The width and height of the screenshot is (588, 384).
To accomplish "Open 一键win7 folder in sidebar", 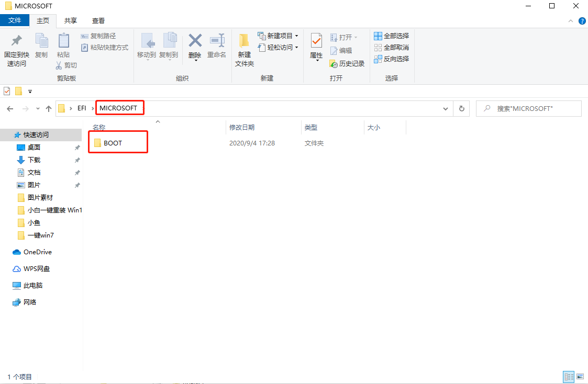I will [40, 235].
